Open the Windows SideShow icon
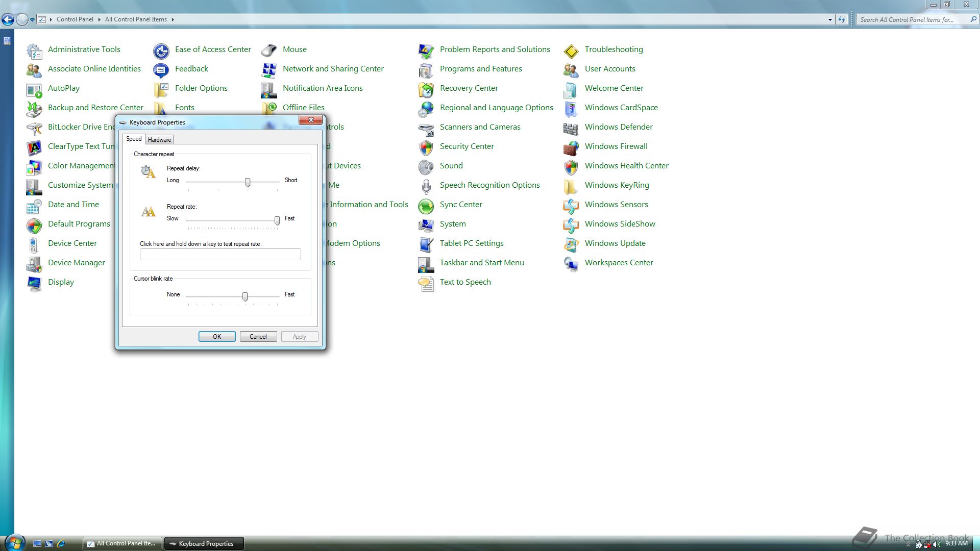The width and height of the screenshot is (980, 551). 571,225
